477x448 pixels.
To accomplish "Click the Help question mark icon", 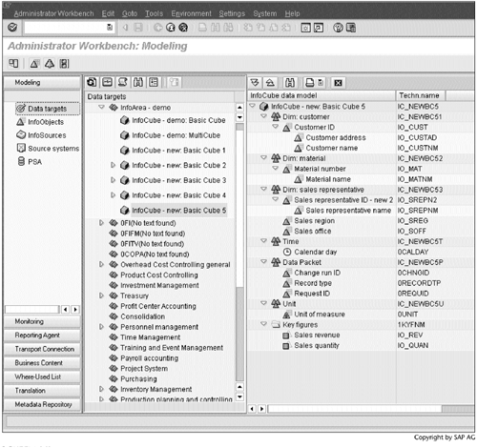I will (338, 28).
